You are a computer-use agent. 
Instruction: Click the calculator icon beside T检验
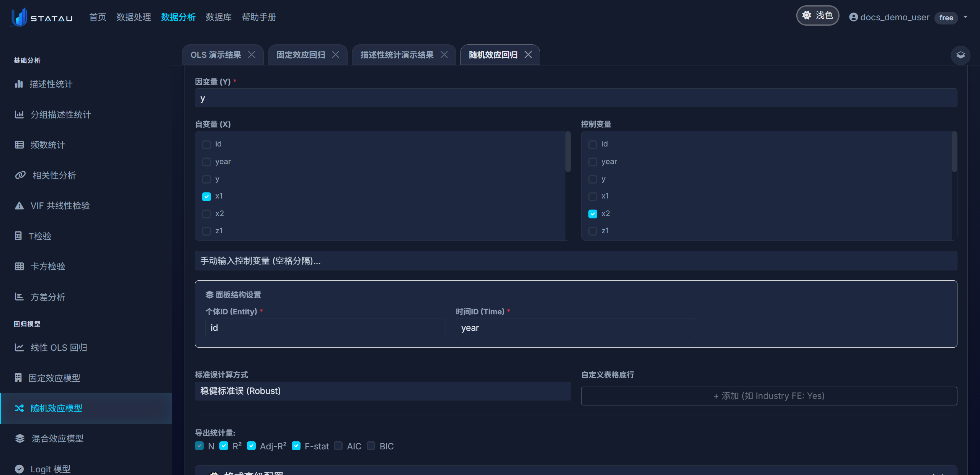click(x=18, y=236)
